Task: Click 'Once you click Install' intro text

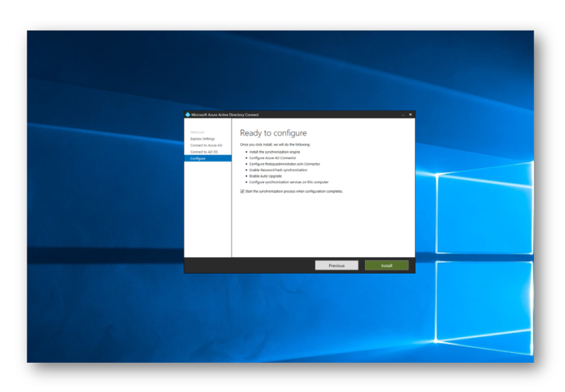Action: coord(275,144)
